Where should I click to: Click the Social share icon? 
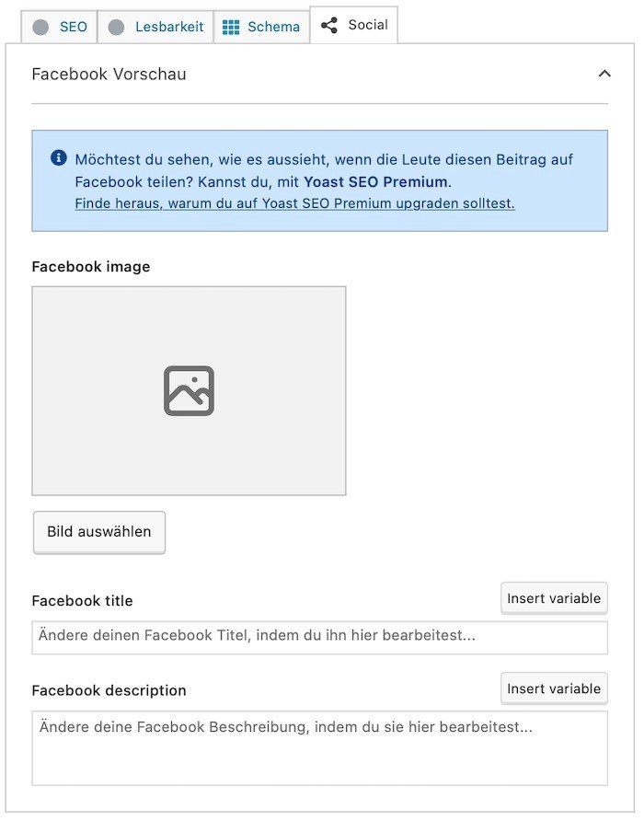click(x=329, y=25)
